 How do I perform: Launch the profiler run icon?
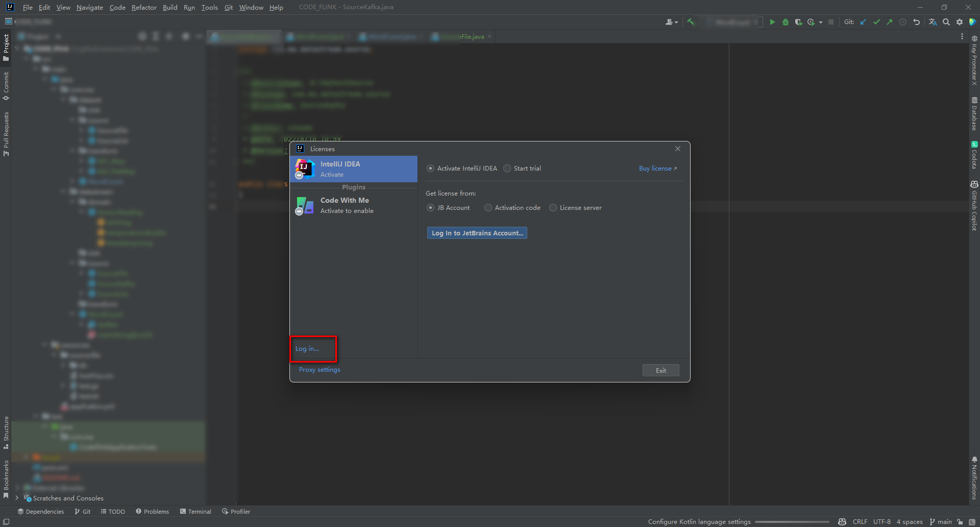click(811, 22)
